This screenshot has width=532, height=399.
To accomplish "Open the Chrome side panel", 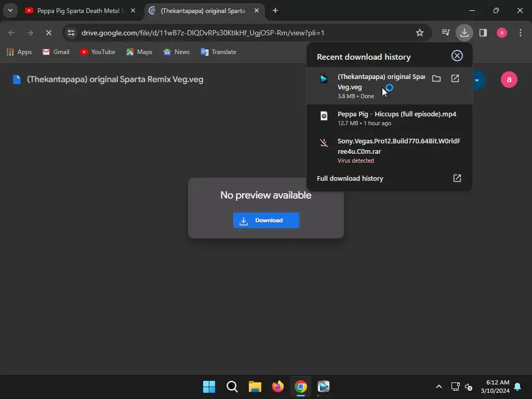I will coord(483,33).
